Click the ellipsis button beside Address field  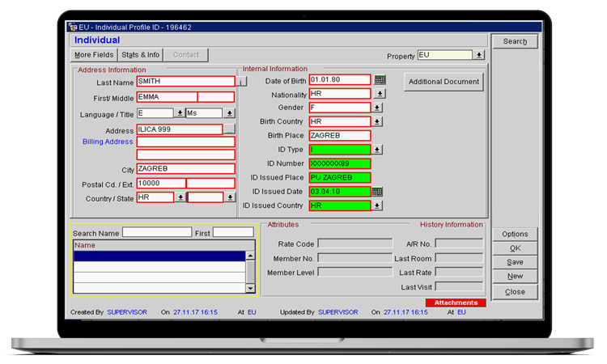tap(229, 130)
